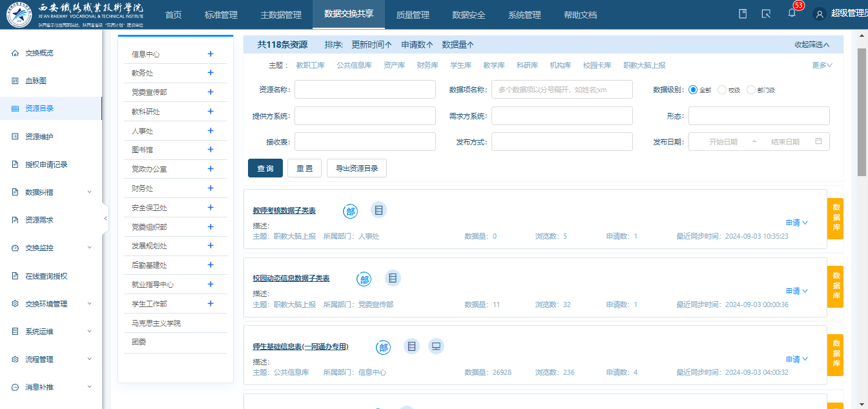Expand 更多 subject filters
868x409 pixels.
tap(821, 65)
